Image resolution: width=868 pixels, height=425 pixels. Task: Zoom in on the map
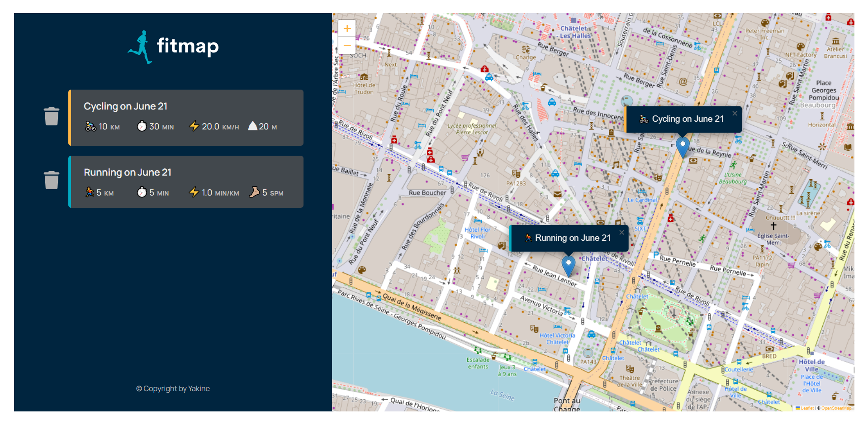(x=347, y=29)
